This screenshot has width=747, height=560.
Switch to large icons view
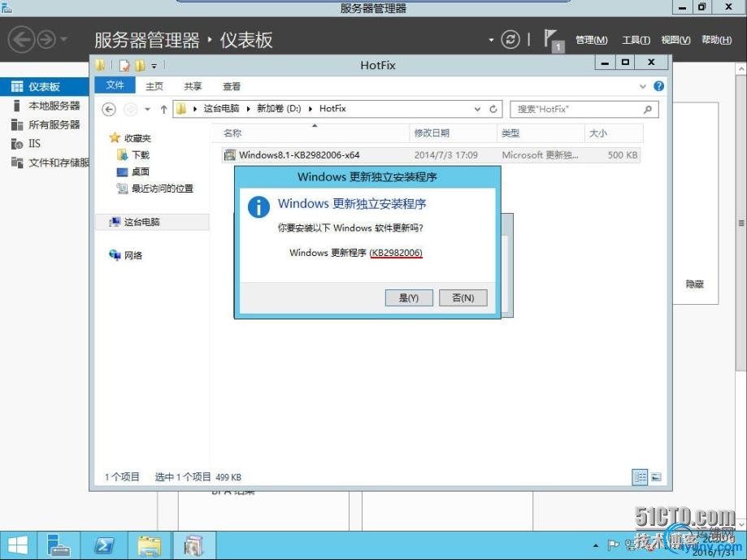click(x=657, y=476)
